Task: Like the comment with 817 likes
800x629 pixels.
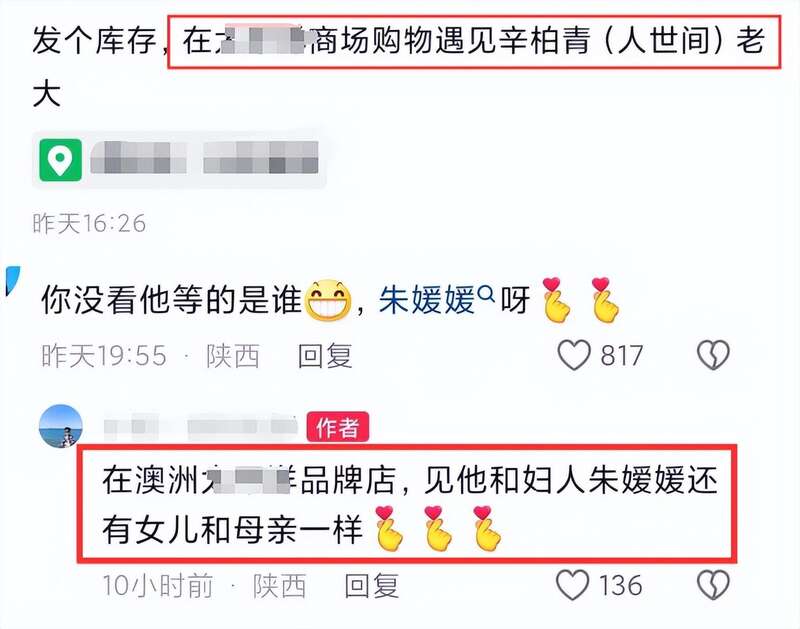Action: pyautogui.click(x=574, y=355)
